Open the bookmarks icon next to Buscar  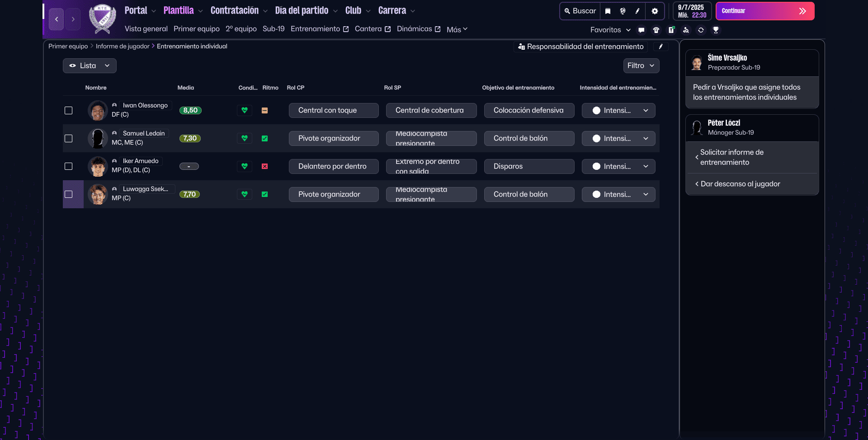(608, 11)
